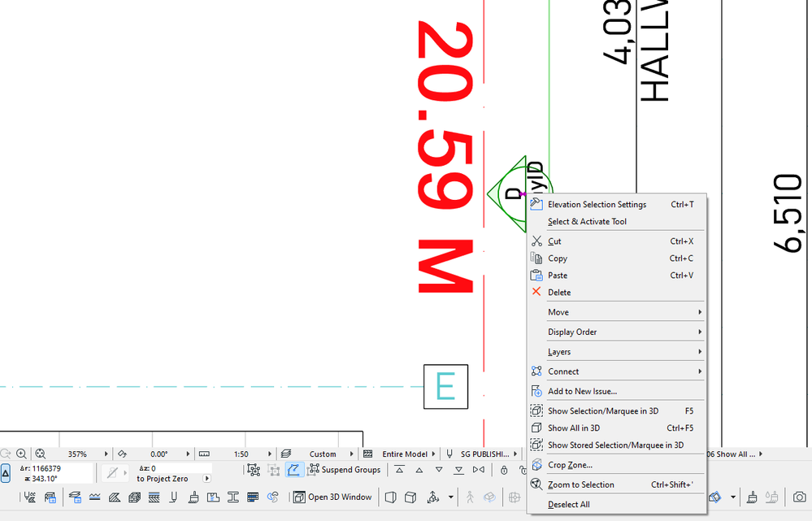812x521 pixels.
Task: Click the Surfaces paintbrush icon
Action: (193, 497)
